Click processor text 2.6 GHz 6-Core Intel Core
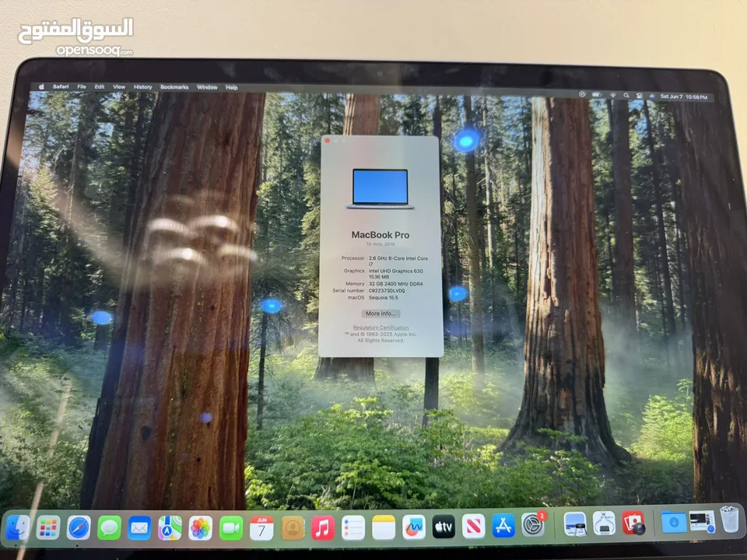Viewport: 747px width, 560px height. pos(398,258)
